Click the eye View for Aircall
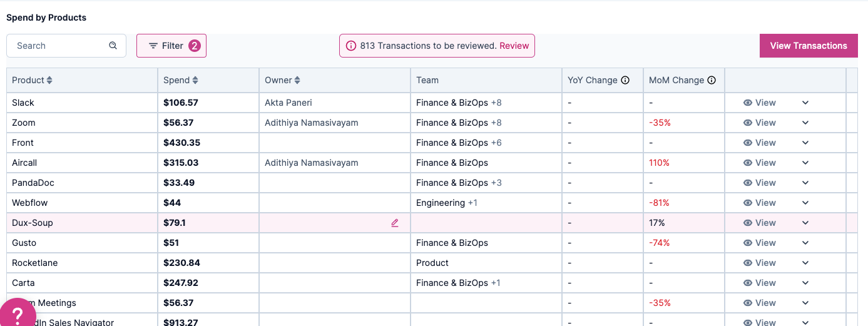This screenshot has width=868, height=326. [x=760, y=163]
